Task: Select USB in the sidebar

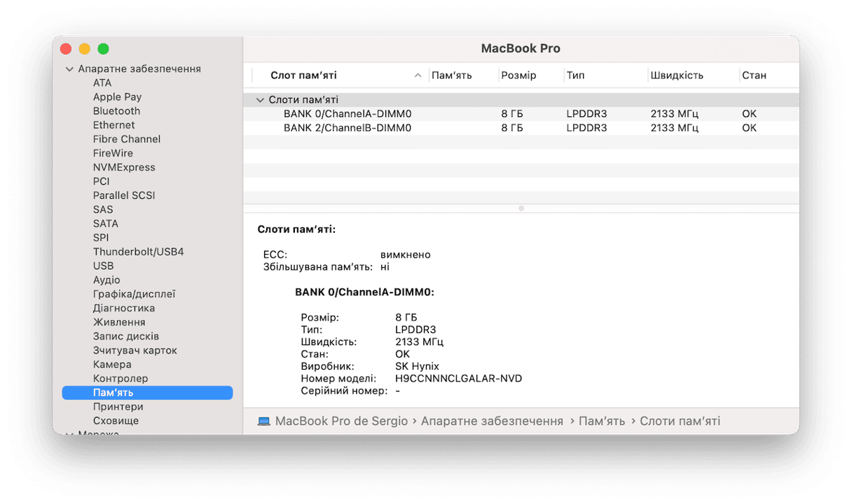Action: tap(103, 265)
